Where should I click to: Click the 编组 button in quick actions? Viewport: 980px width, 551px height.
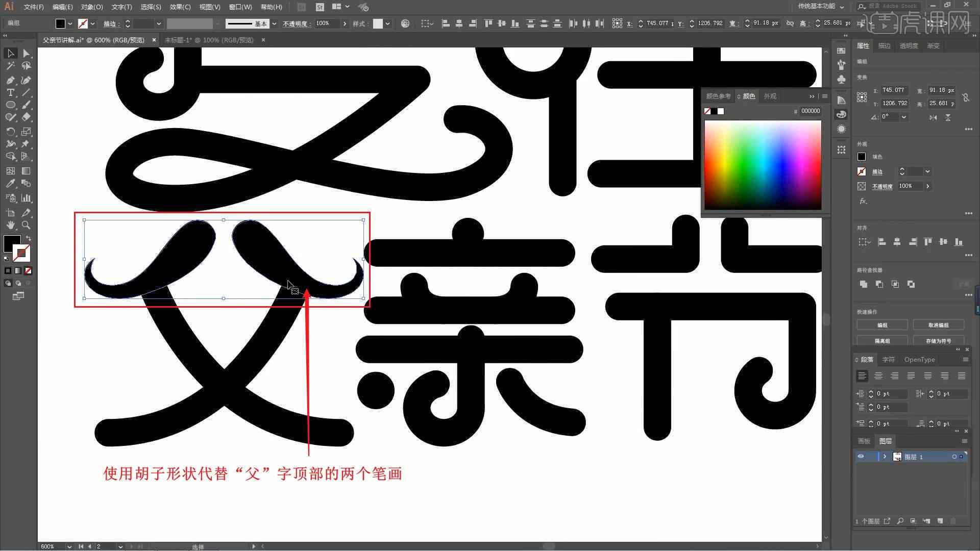pos(883,325)
